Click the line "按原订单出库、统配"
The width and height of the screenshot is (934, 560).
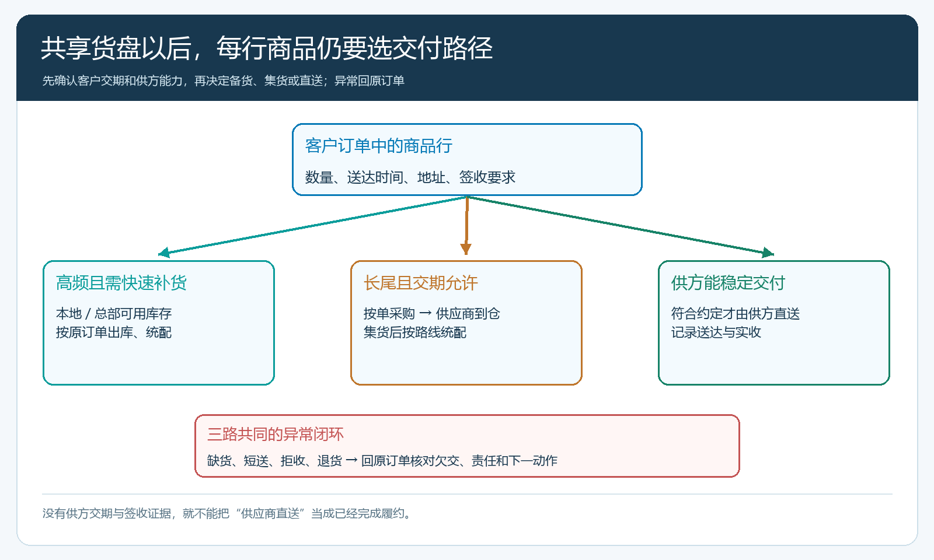pos(114,332)
